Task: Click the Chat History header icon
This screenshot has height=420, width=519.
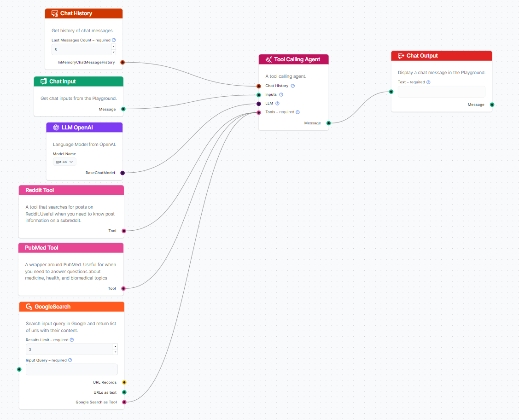Action: pyautogui.click(x=54, y=13)
